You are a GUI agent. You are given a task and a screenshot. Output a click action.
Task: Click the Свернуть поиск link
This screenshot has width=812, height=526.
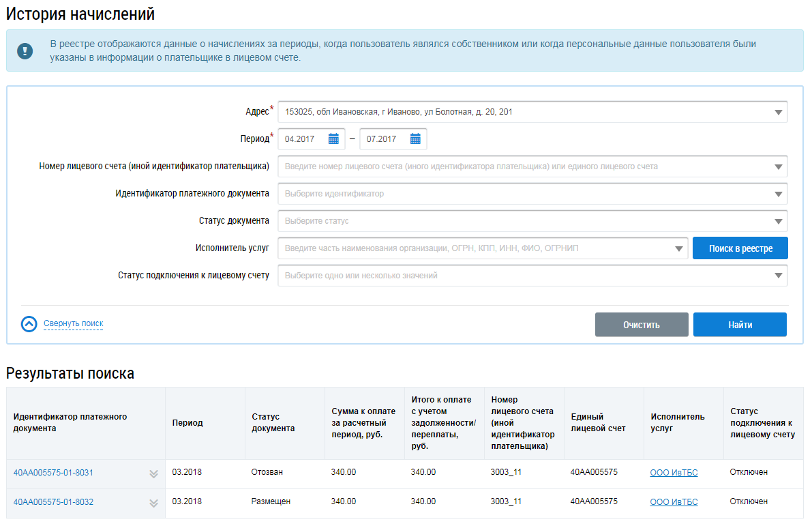(73, 324)
